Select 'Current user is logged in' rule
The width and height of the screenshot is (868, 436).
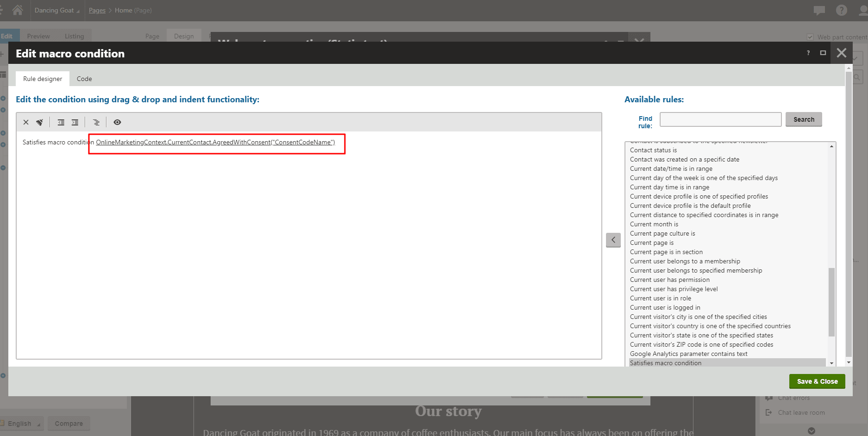coord(665,307)
